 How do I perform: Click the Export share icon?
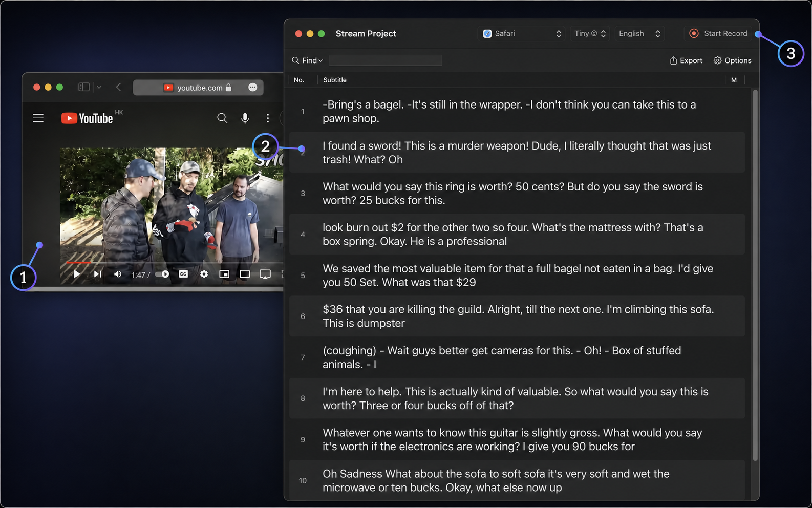(x=673, y=60)
